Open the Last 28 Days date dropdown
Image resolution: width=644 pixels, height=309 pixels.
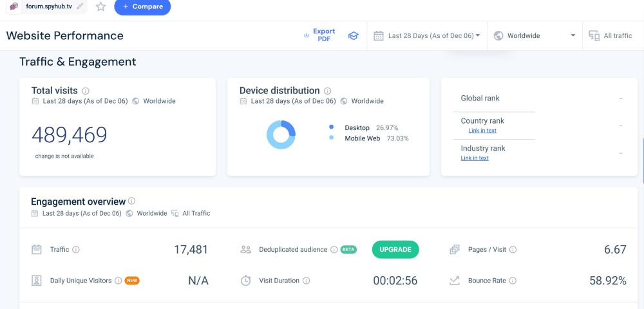pyautogui.click(x=428, y=36)
